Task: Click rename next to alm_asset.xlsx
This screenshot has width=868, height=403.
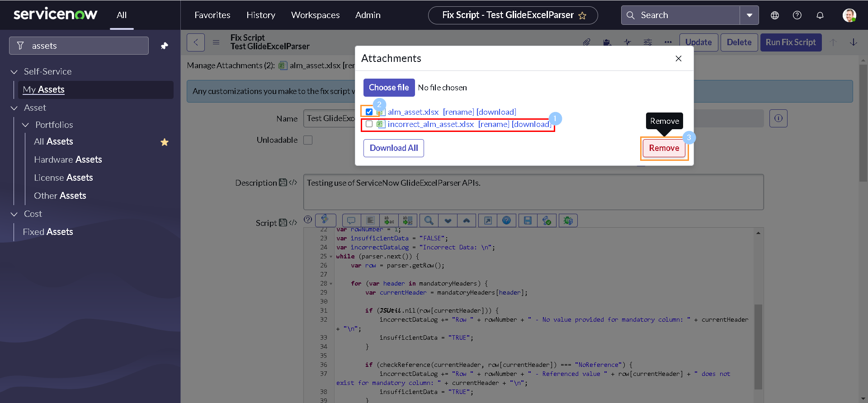Action: (x=458, y=112)
